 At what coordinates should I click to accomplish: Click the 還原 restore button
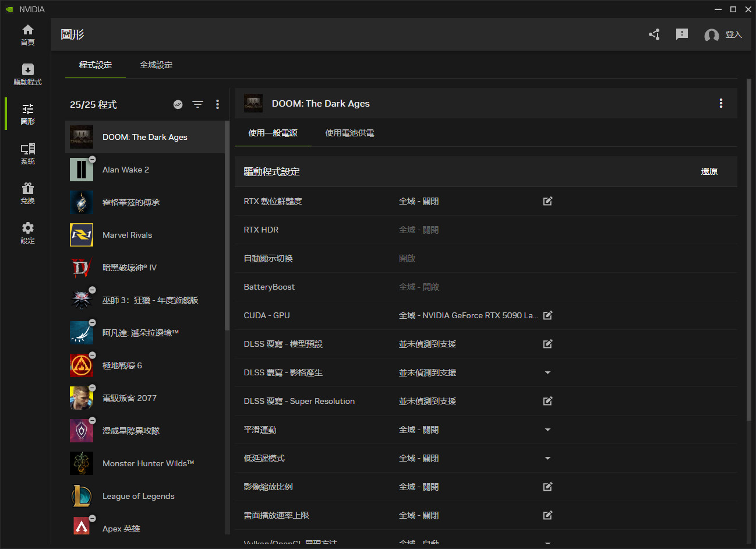709,171
